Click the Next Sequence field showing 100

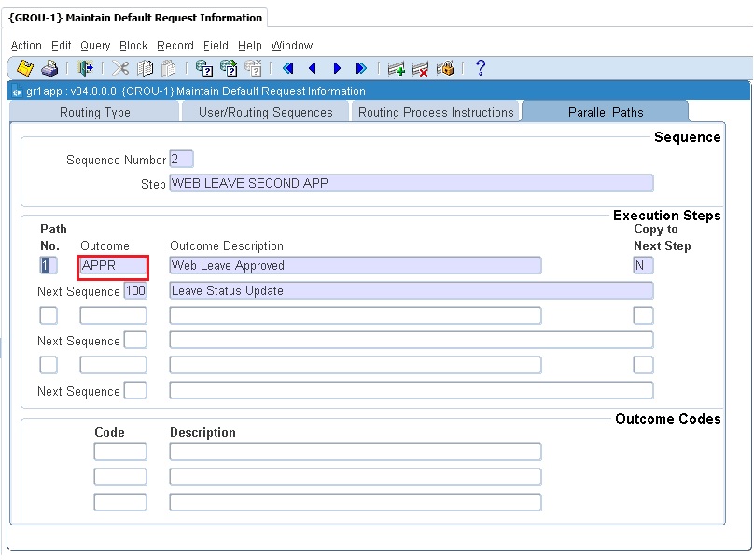135,290
